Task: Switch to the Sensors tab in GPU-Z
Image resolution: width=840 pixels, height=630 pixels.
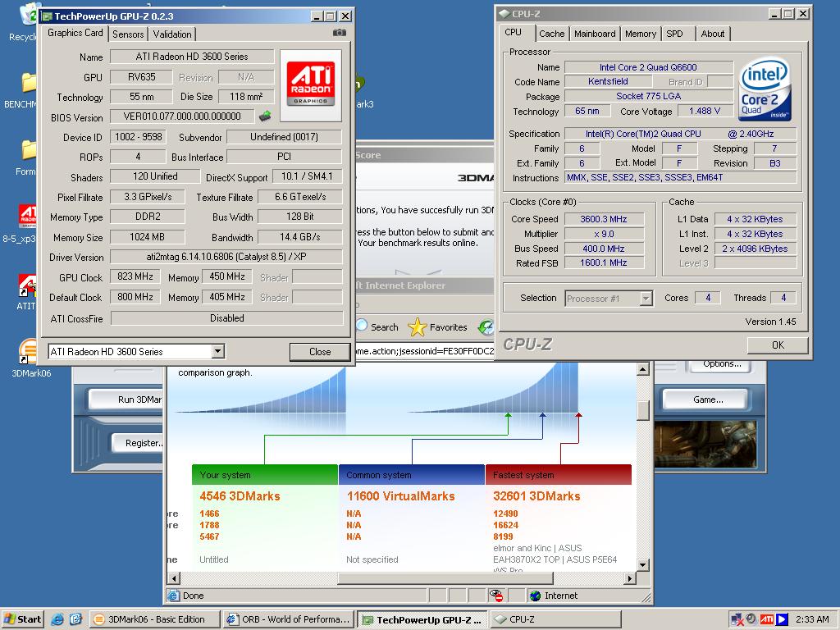Action: click(x=128, y=34)
